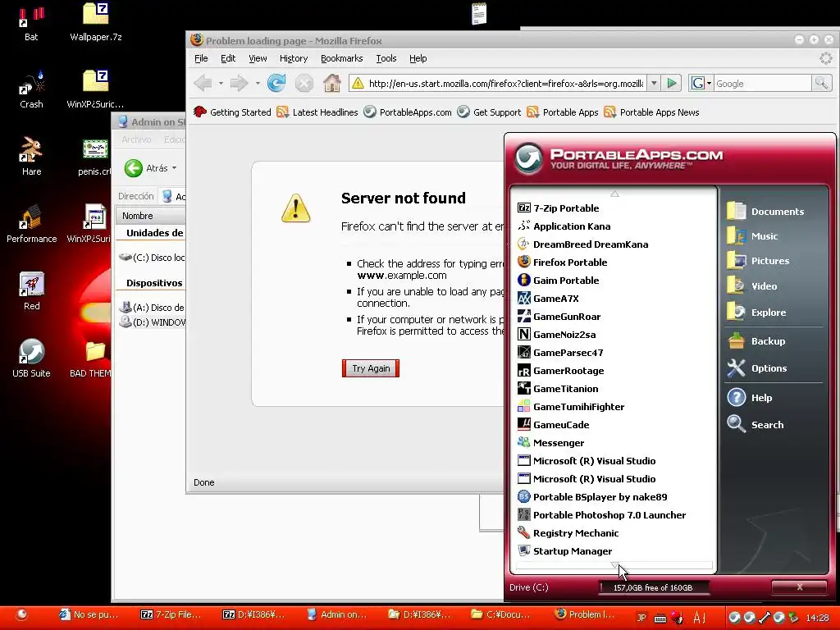Image resolution: width=840 pixels, height=630 pixels.
Task: Launch Portable BSplayer by nake89
Action: tap(592, 496)
